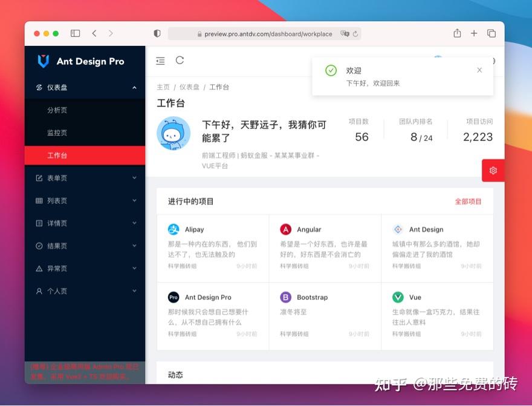Click the 结果页 check circle icon
This screenshot has height=406, width=532.
click(39, 246)
